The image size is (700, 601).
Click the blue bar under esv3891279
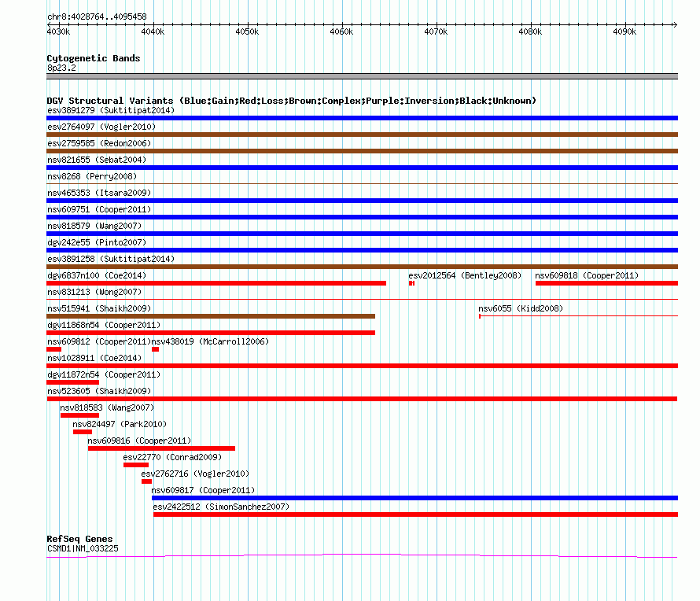[x=362, y=118]
